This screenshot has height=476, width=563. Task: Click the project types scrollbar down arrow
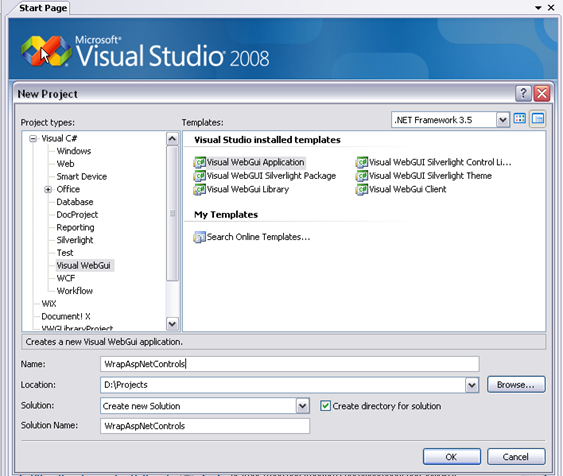point(172,324)
